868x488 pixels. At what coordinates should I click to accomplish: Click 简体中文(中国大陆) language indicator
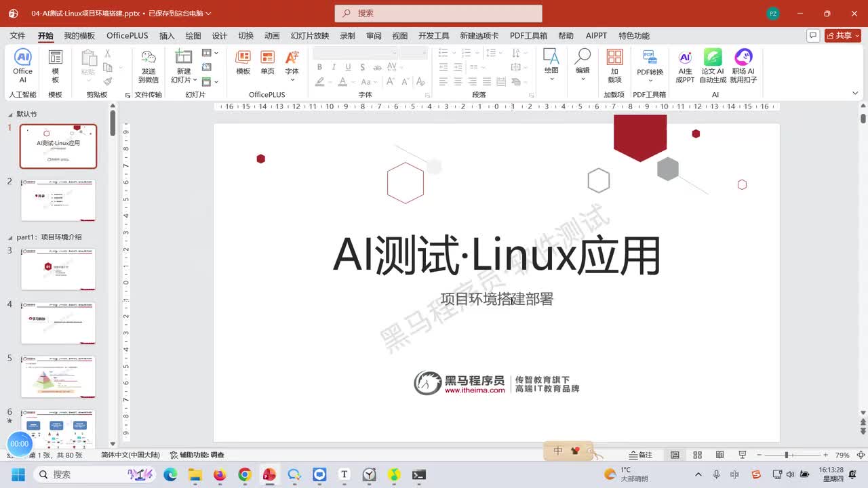pos(130,455)
